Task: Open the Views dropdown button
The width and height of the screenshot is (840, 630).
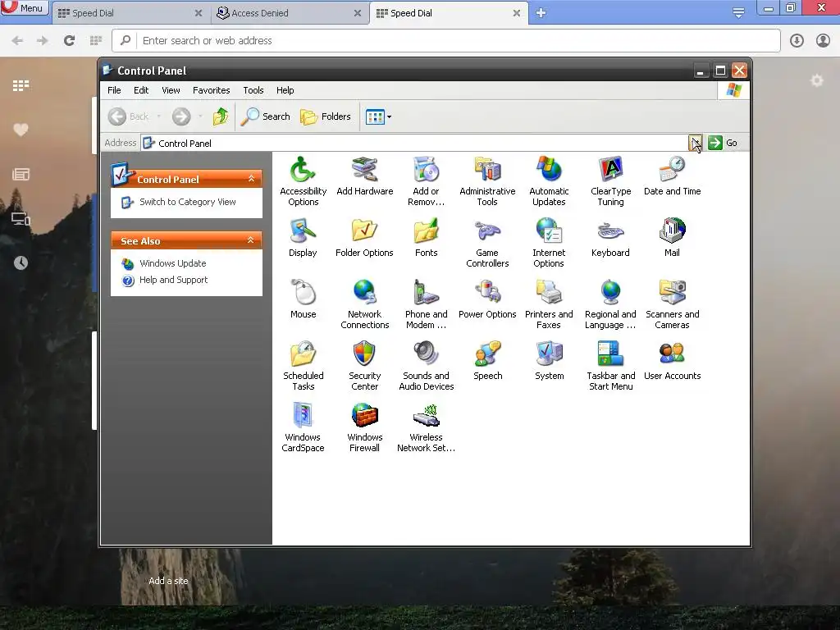Action: [378, 116]
